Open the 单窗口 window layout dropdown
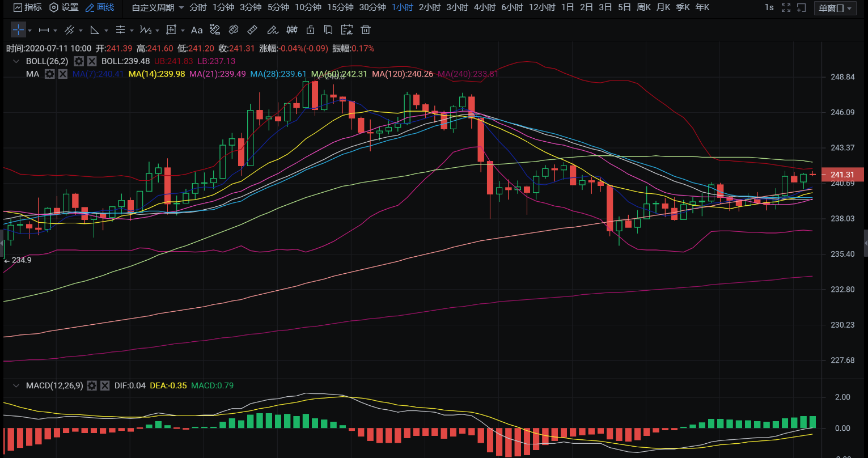The height and width of the screenshot is (458, 868). 835,8
